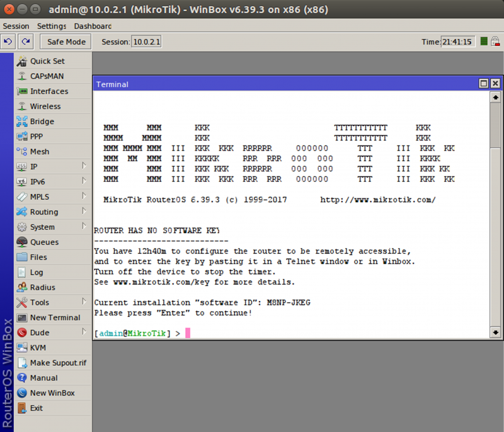Click the Exit entry

[53, 408]
